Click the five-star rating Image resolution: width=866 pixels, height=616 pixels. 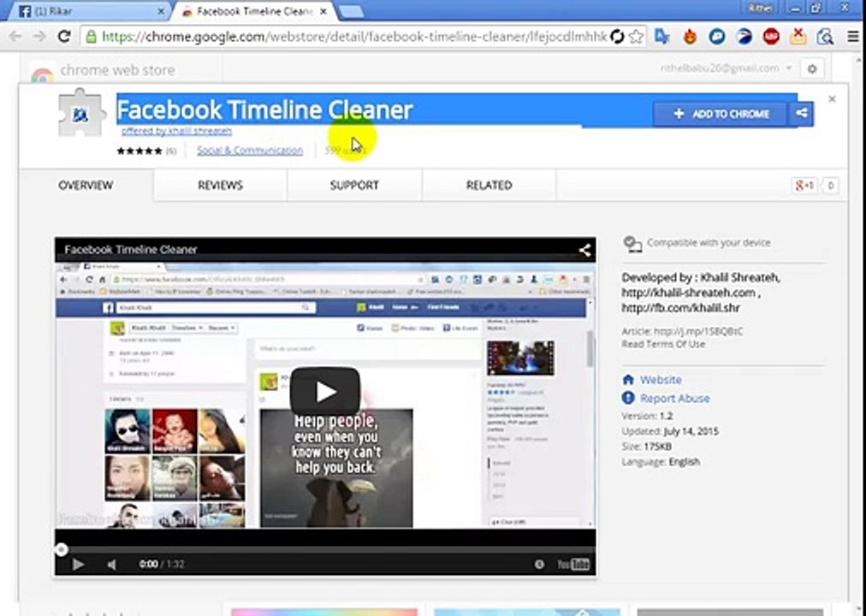pyautogui.click(x=139, y=151)
